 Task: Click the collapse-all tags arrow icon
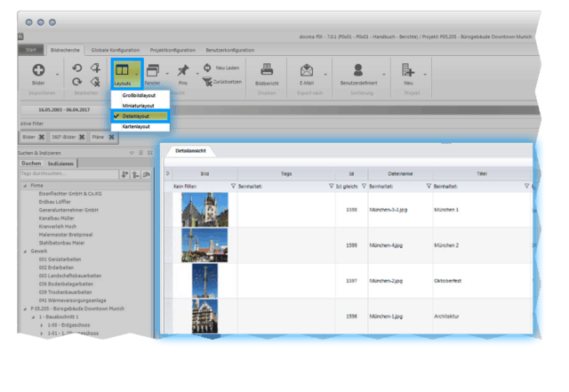pos(136,174)
